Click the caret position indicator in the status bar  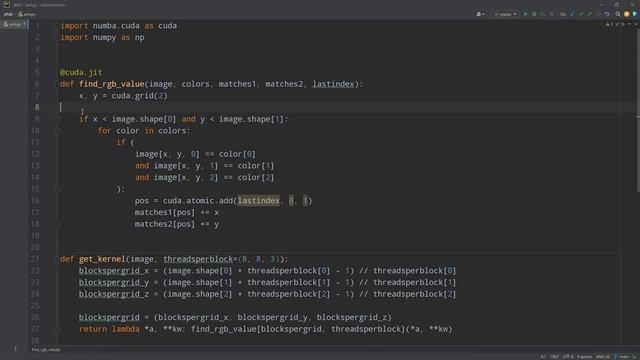(x=543, y=357)
